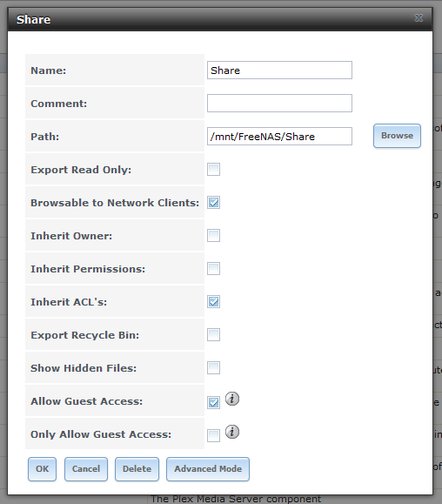
Task: Confirm settings with OK button
Action: [x=42, y=469]
